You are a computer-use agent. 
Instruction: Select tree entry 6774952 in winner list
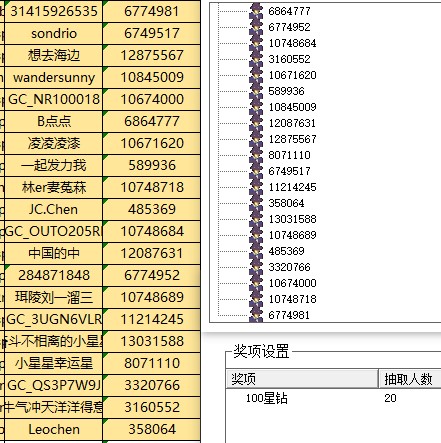click(x=289, y=27)
